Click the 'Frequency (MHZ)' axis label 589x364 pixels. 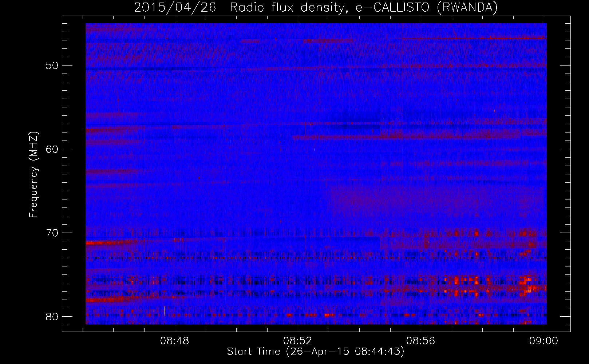click(33, 175)
